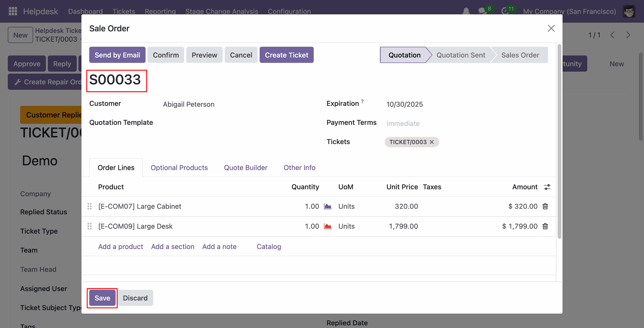
Task: Click the Save button
Action: click(x=102, y=298)
